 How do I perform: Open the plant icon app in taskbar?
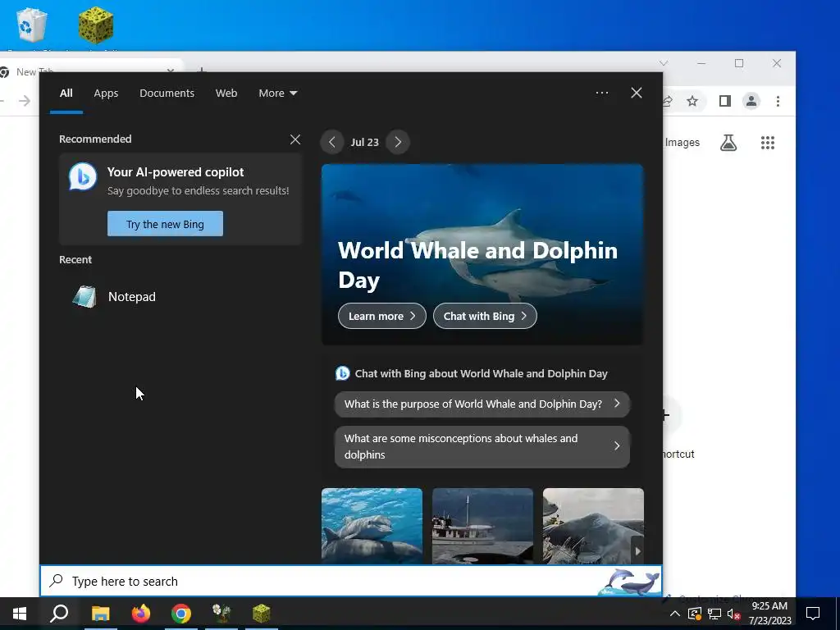click(221, 614)
